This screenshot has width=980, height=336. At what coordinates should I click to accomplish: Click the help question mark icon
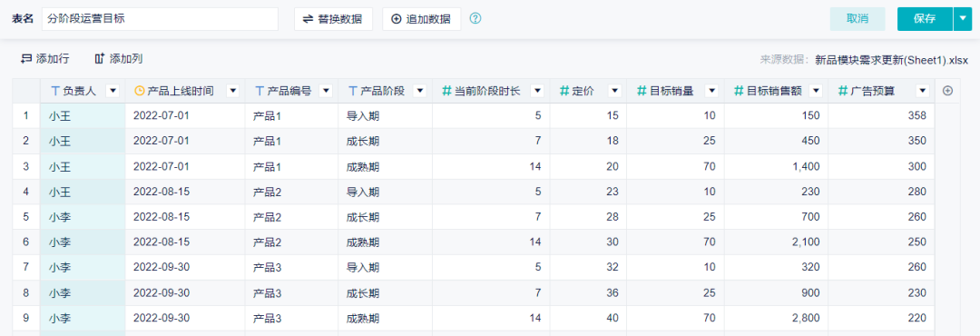click(475, 19)
